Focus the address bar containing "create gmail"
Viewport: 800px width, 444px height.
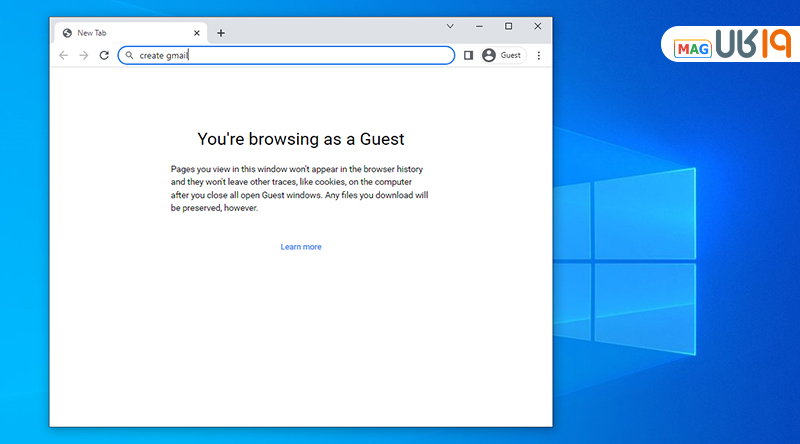click(x=300, y=56)
